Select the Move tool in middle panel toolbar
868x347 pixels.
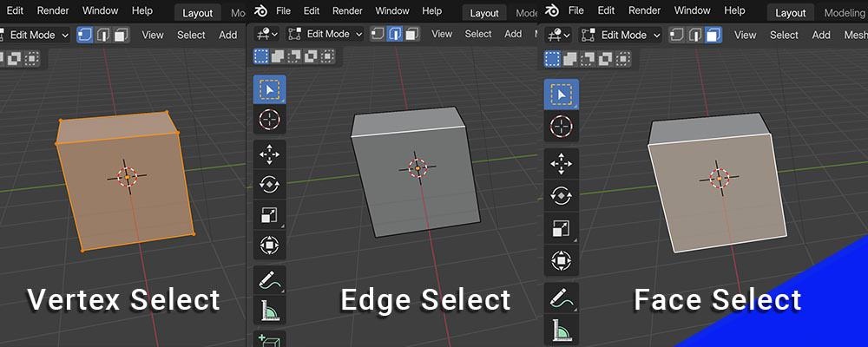[x=269, y=155]
